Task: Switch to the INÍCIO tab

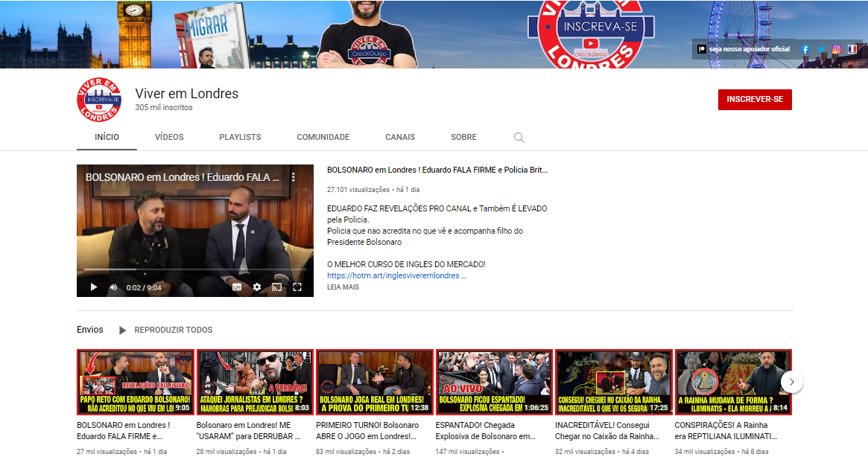Action: click(107, 137)
